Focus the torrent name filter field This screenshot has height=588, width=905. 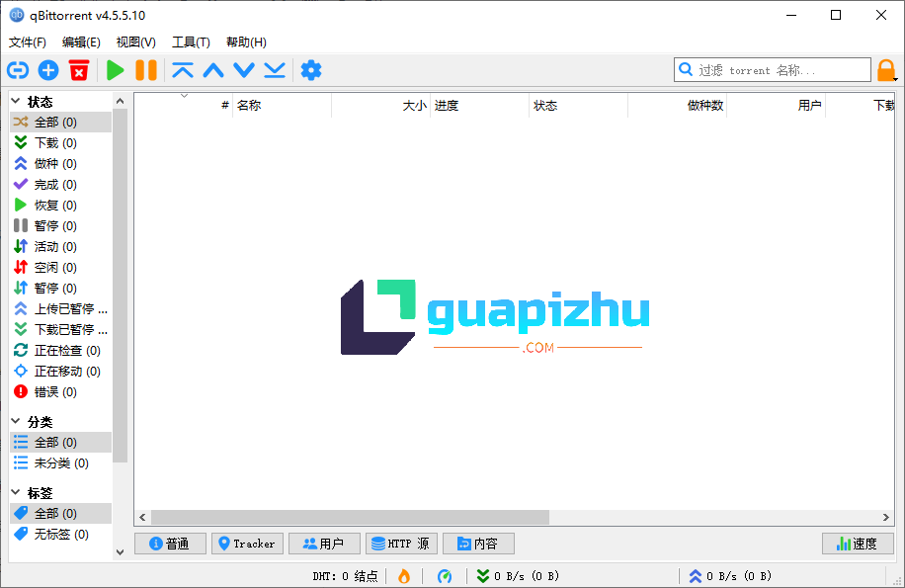coord(773,70)
